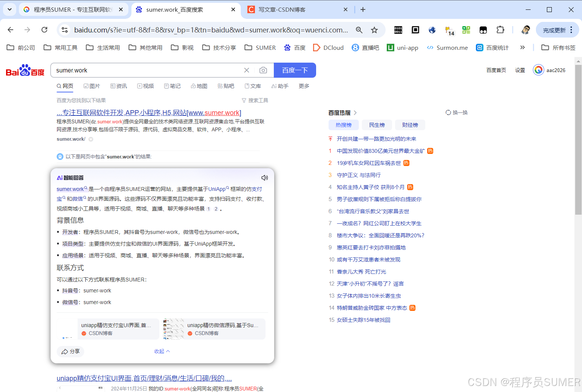
Task: Switch to the 视频 search tab
Action: [x=145, y=86]
